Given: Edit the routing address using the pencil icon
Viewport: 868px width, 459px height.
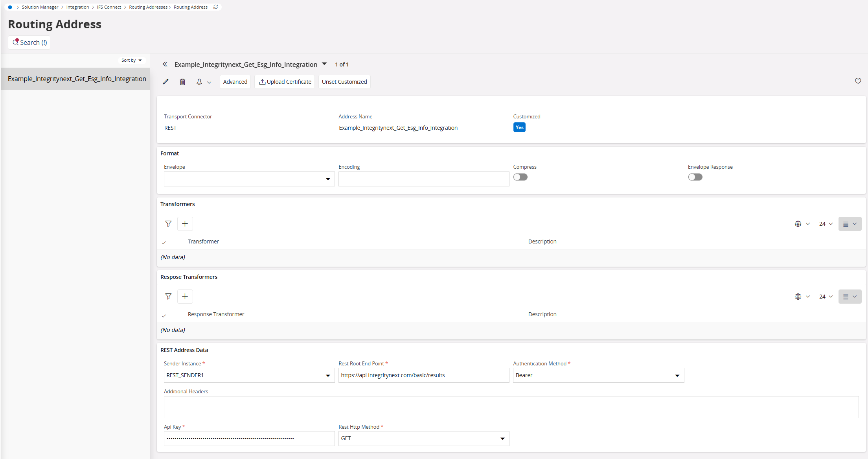Looking at the screenshot, I should (166, 81).
